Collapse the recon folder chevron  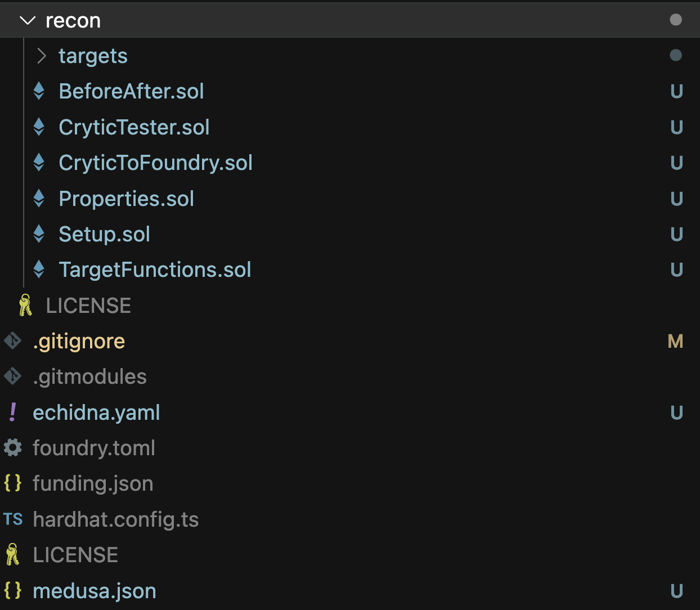[x=27, y=21]
